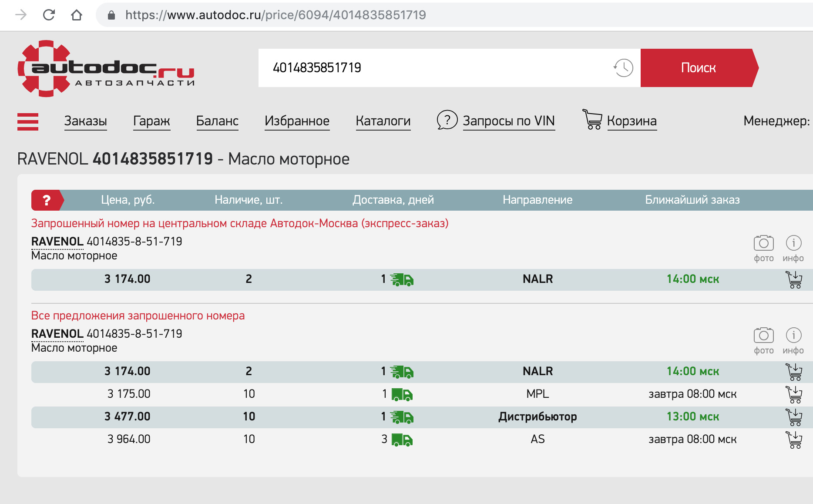The width and height of the screenshot is (813, 504).
Task: Click the Дистрибьютор direction cell
Action: click(x=538, y=417)
